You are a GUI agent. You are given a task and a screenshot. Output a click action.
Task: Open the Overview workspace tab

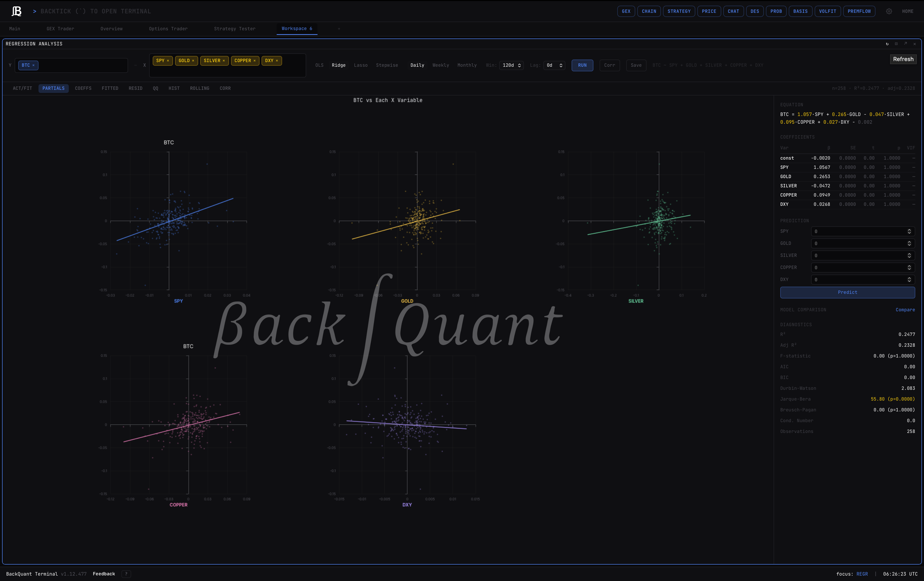(x=112, y=29)
